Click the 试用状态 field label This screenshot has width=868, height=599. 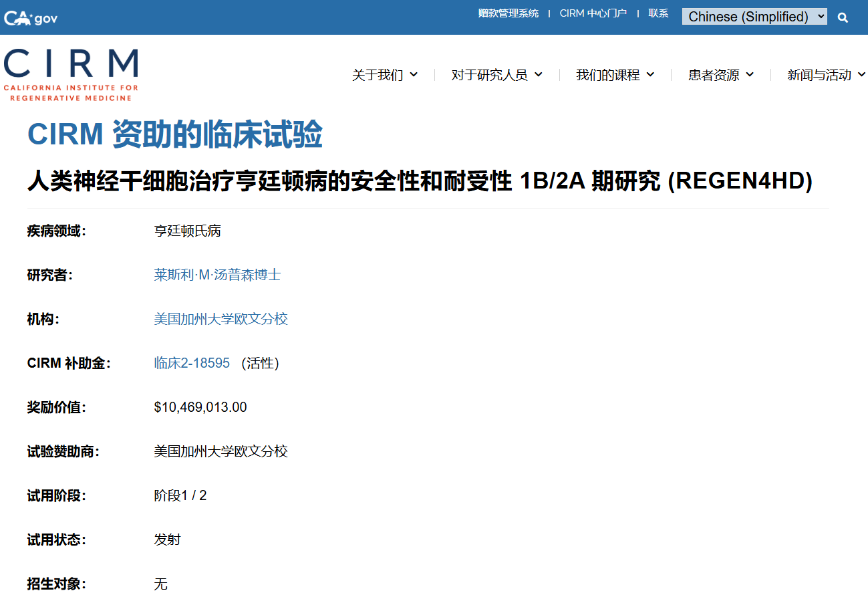tap(57, 540)
